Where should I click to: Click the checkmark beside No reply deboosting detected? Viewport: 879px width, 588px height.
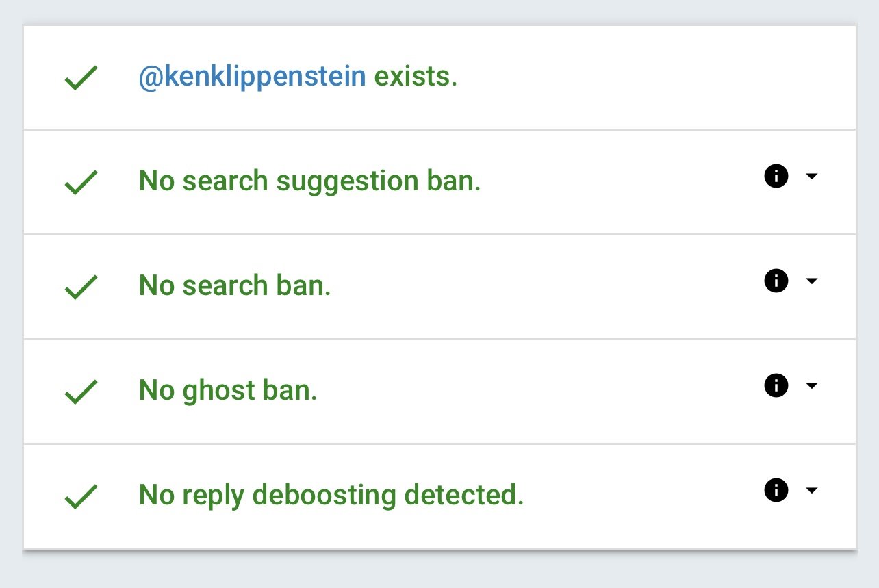pyautogui.click(x=81, y=497)
